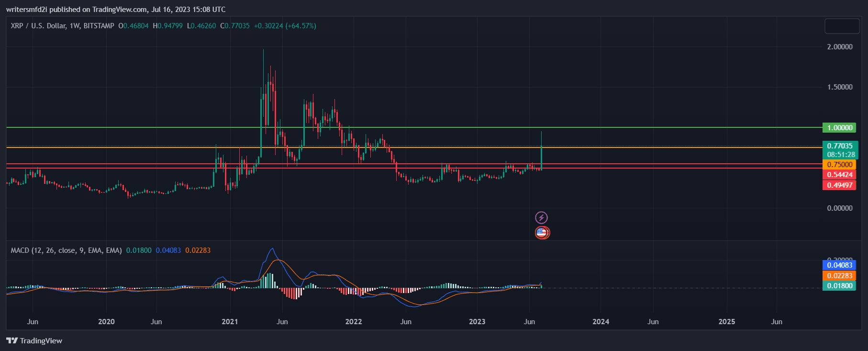This screenshot has height=351, width=868.
Task: Open the US flag economic event marker
Action: 542,233
